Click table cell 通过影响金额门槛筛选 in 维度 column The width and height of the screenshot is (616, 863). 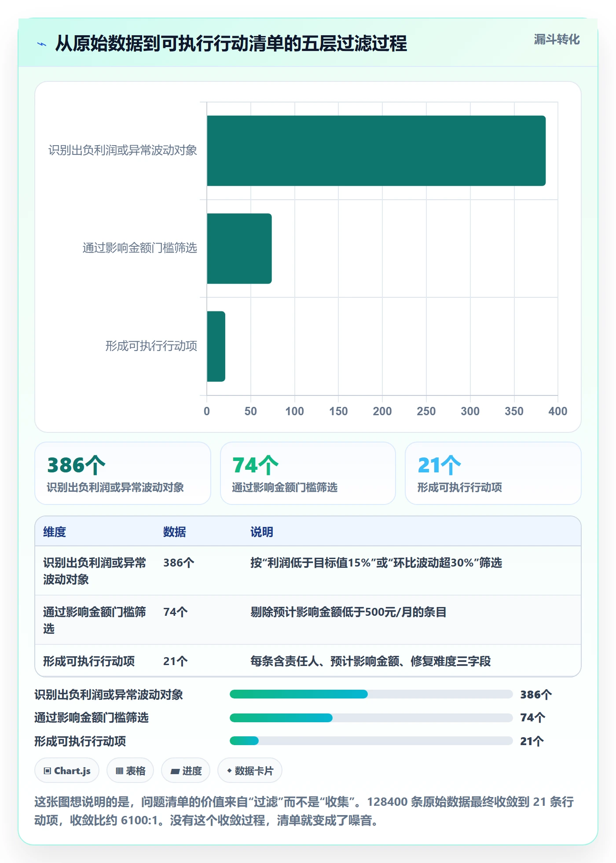[x=95, y=620]
